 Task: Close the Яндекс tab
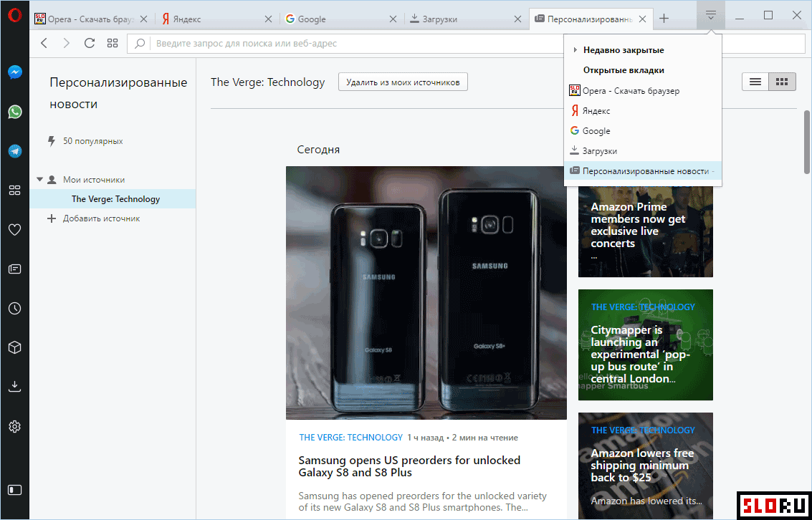click(x=268, y=19)
